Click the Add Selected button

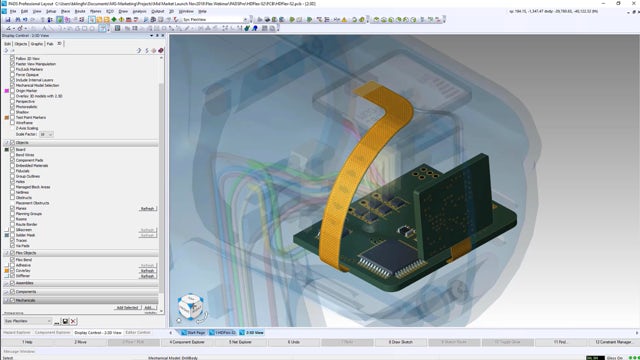pyautogui.click(x=127, y=307)
